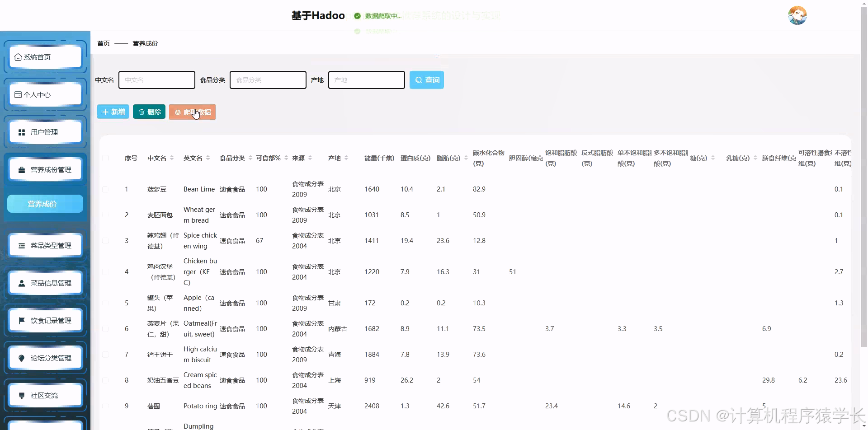Click the lightbulb icon beside 论坛分类管理

pos(21,358)
